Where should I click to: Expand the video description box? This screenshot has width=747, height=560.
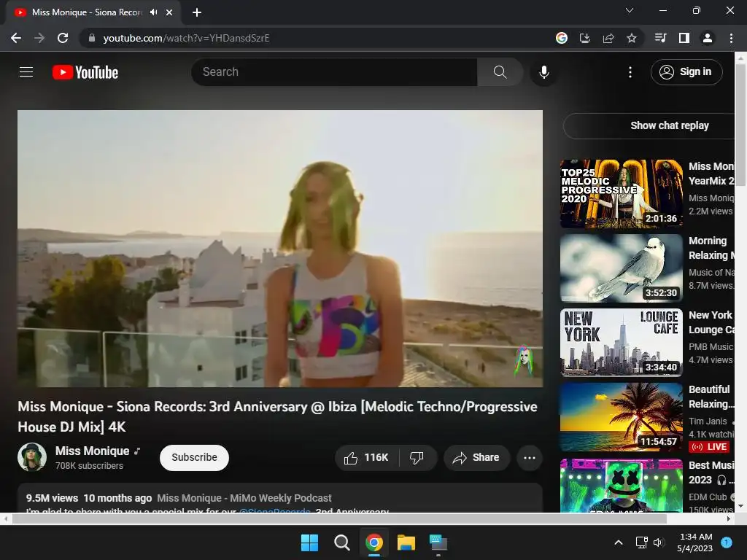pos(280,498)
